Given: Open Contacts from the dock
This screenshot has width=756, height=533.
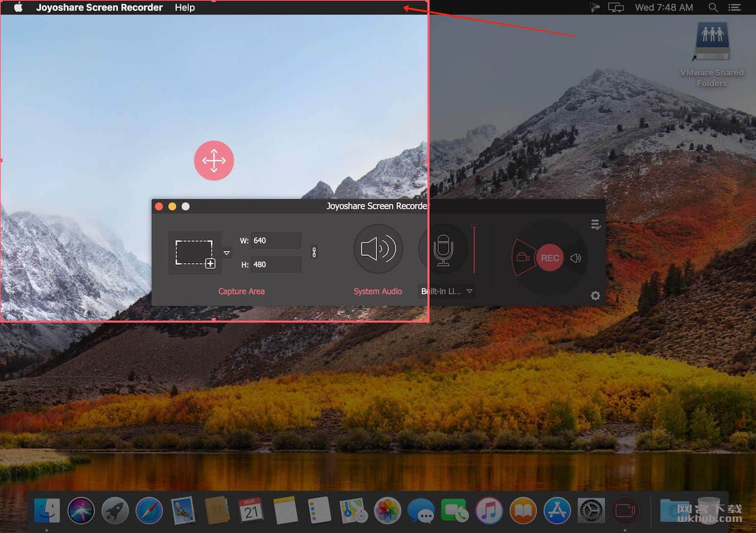Looking at the screenshot, I should pyautogui.click(x=217, y=510).
